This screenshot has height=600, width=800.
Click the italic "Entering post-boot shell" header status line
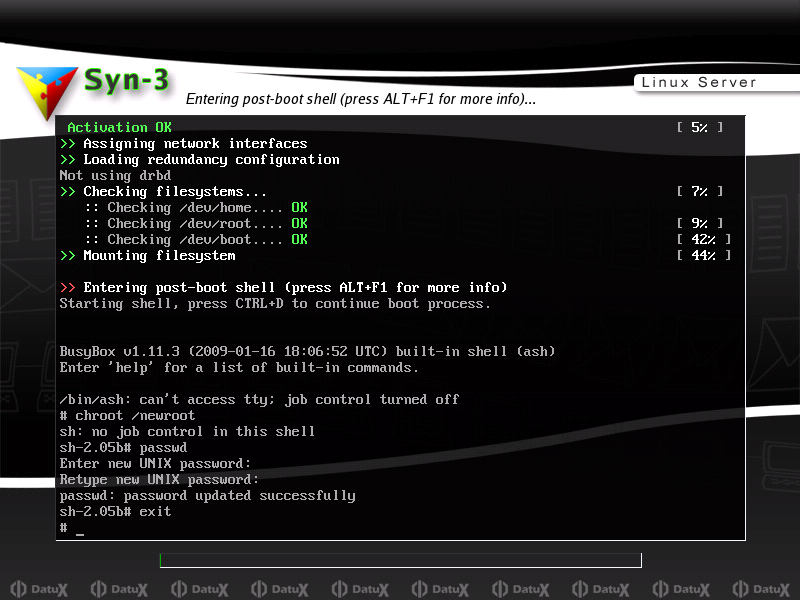pyautogui.click(x=361, y=98)
